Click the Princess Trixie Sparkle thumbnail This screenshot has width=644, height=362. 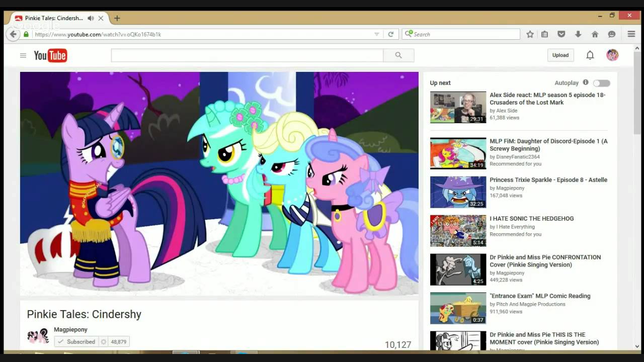click(x=458, y=192)
